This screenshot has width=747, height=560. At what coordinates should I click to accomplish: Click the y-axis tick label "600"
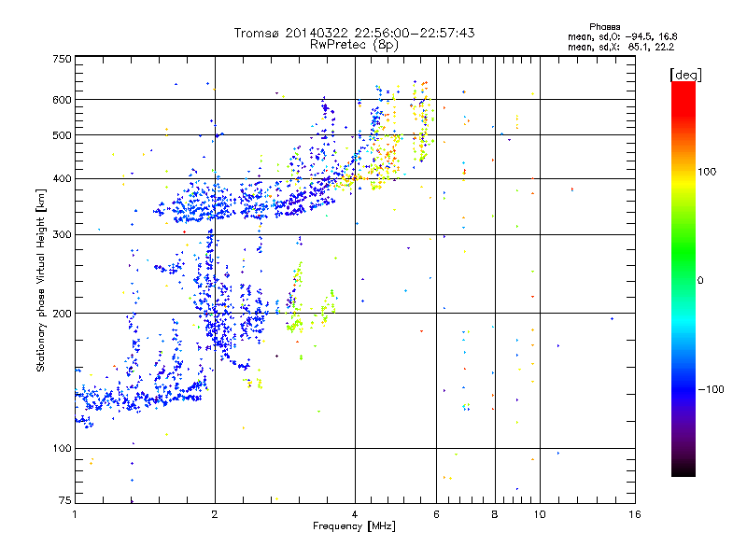[62, 100]
